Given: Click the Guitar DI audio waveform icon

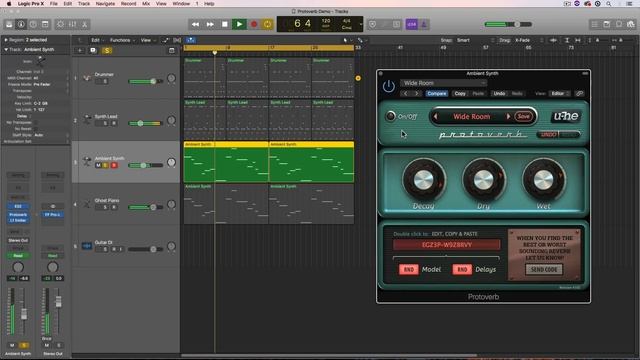Looking at the screenshot, I should [x=87, y=246].
